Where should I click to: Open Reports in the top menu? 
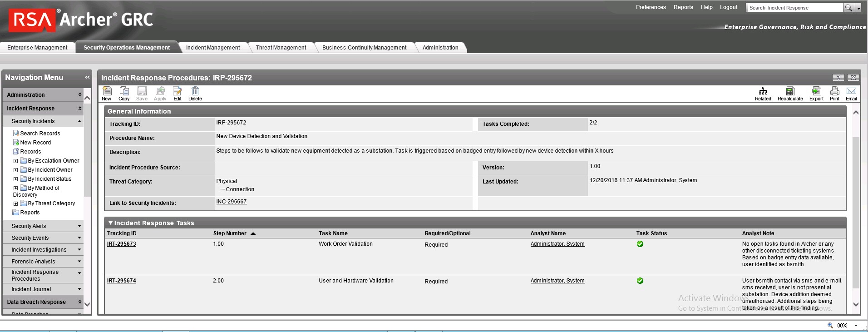[x=683, y=7]
